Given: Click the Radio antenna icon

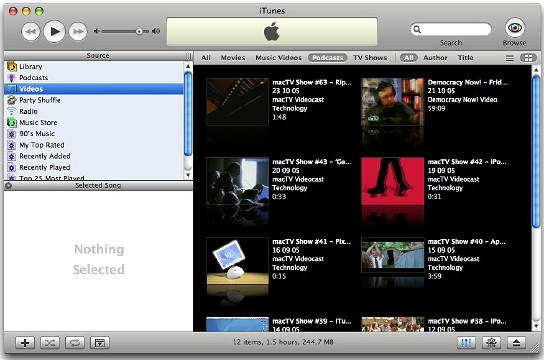Looking at the screenshot, I should [12, 111].
